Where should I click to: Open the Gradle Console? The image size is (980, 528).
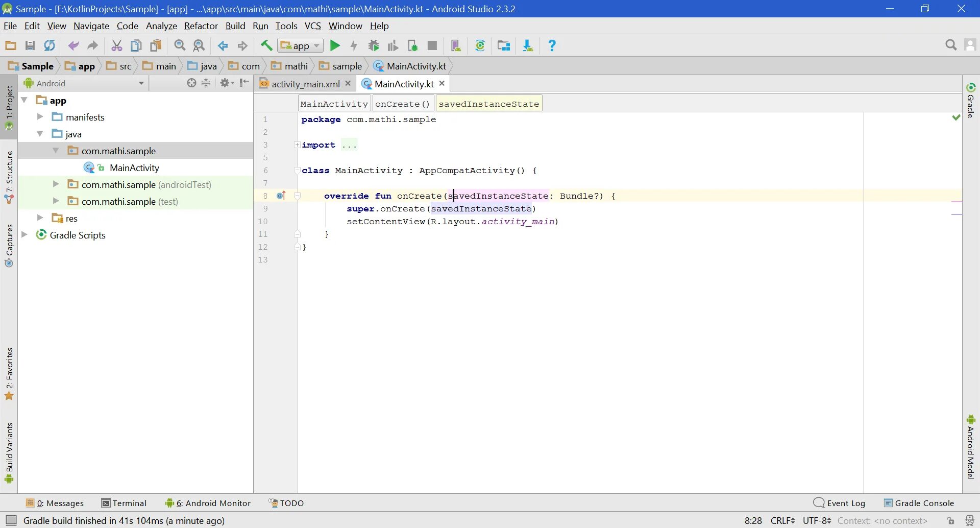coord(919,503)
